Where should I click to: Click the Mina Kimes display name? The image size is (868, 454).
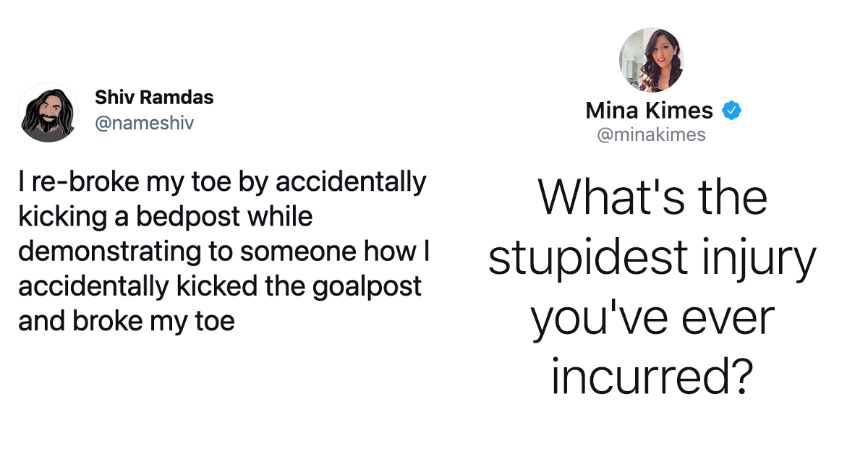(649, 111)
